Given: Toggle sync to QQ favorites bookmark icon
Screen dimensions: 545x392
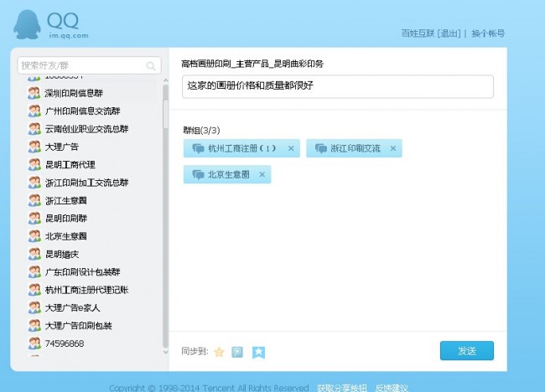Looking at the screenshot, I should tap(258, 352).
